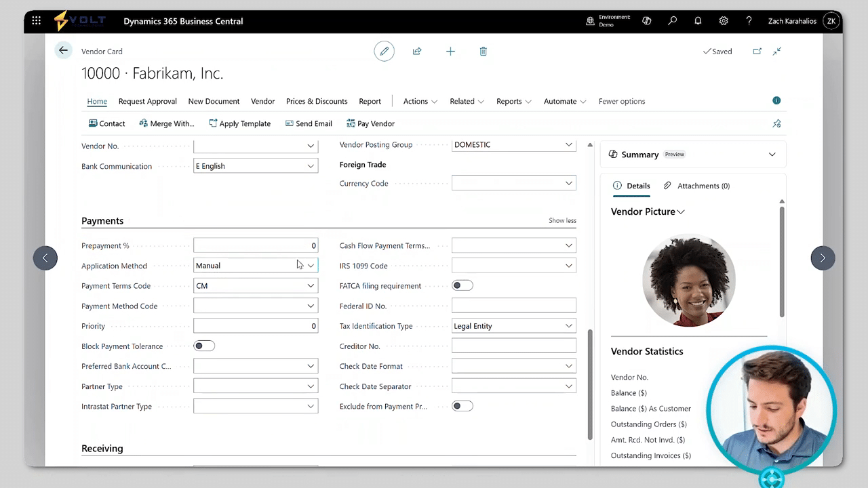Screen dimensions: 868x488
Task: Open the Reports menu
Action: (x=513, y=101)
